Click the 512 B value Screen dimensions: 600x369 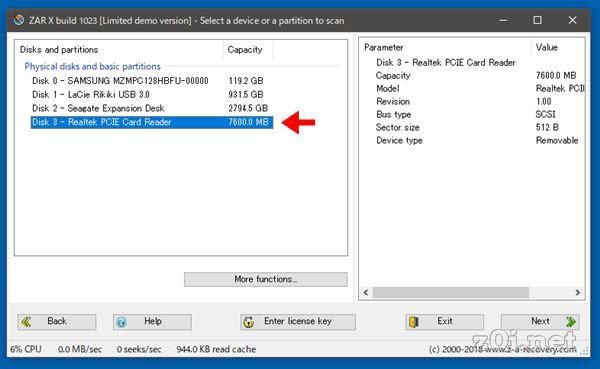click(x=547, y=127)
